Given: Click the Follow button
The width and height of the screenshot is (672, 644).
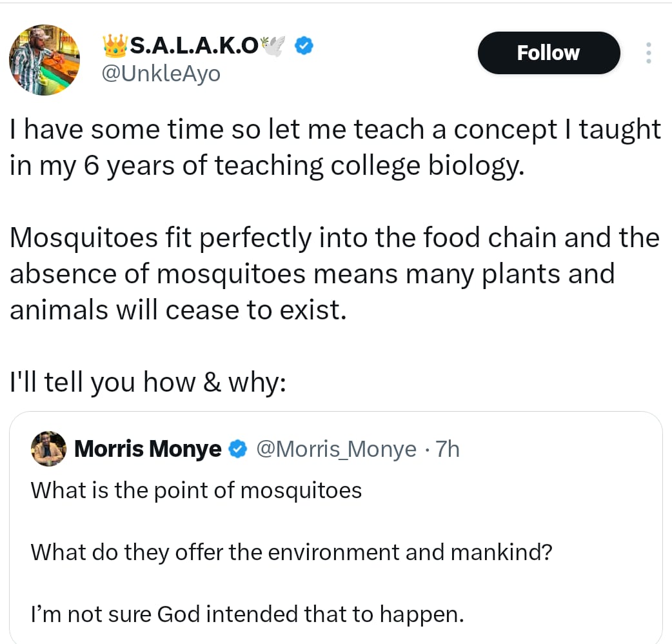Looking at the screenshot, I should (x=548, y=53).
